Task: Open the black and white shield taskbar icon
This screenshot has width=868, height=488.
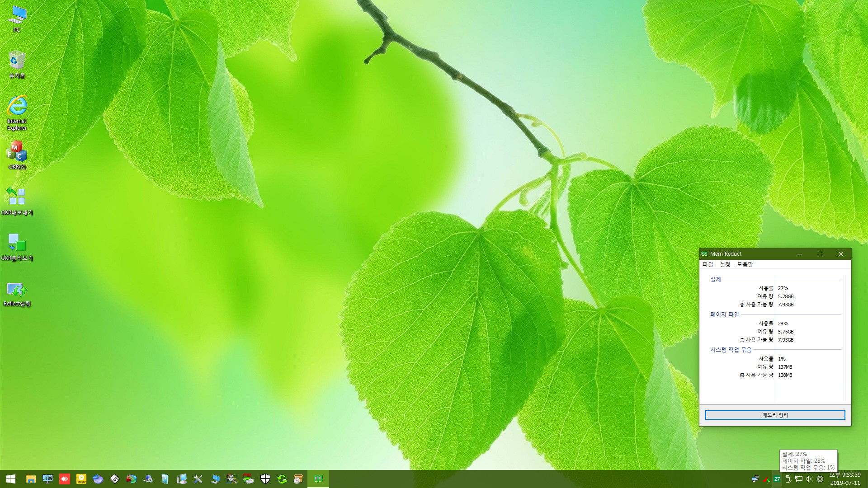Action: click(265, 479)
